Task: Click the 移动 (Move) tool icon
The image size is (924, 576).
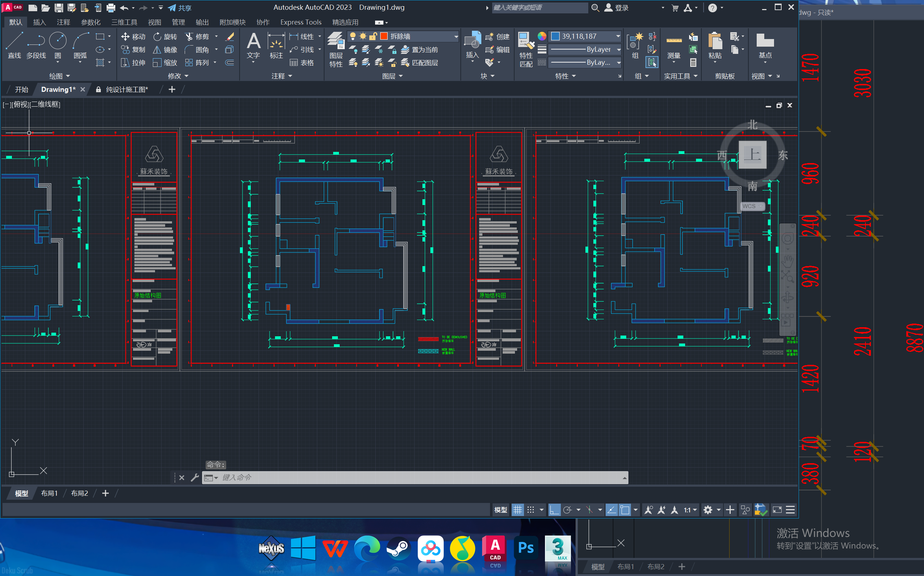Action: click(x=125, y=37)
